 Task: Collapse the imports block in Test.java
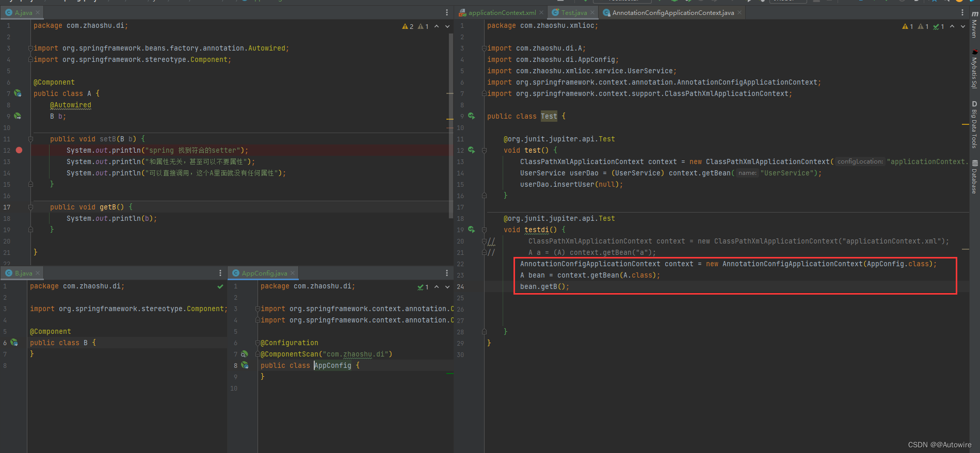click(484, 48)
